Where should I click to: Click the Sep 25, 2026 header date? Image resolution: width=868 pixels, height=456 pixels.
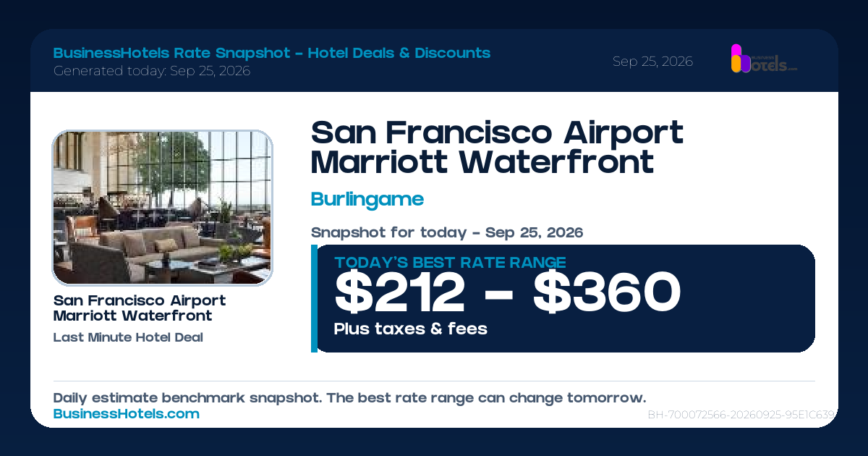click(652, 62)
